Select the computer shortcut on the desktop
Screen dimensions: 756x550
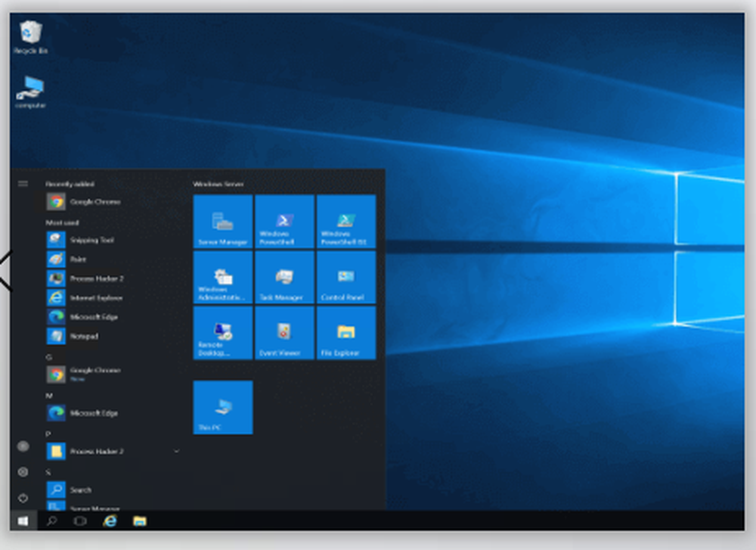(x=30, y=92)
